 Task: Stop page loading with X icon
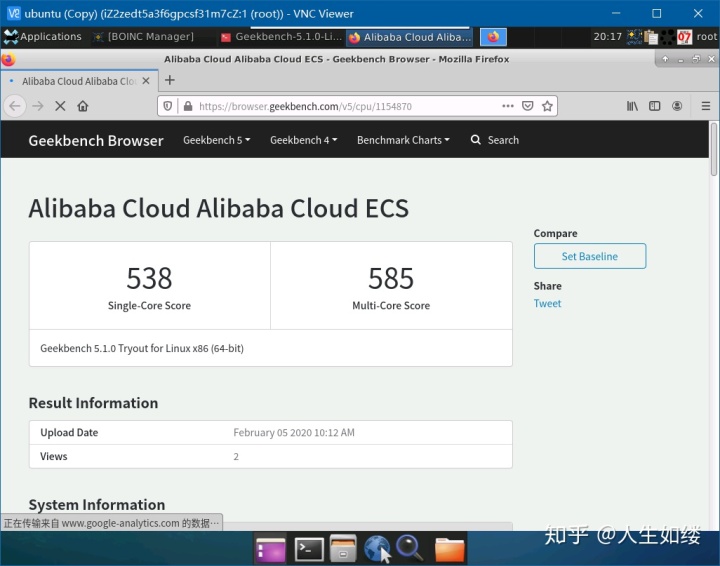pyautogui.click(x=60, y=106)
